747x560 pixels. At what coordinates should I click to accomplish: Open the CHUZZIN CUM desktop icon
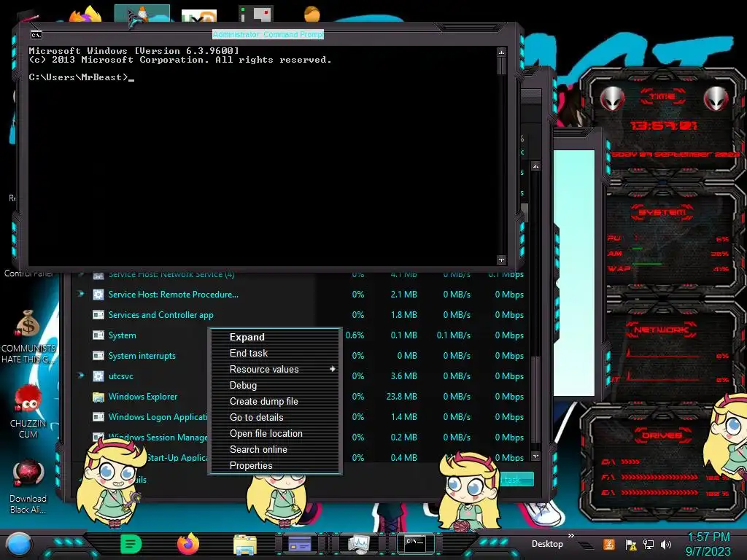tap(28, 411)
